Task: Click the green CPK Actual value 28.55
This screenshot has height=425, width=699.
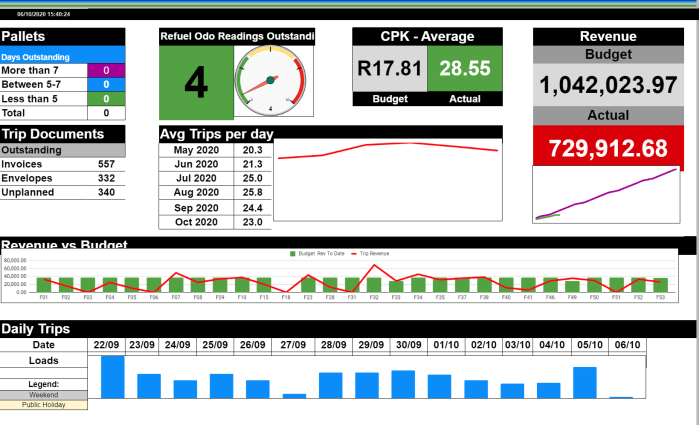Action: click(465, 68)
